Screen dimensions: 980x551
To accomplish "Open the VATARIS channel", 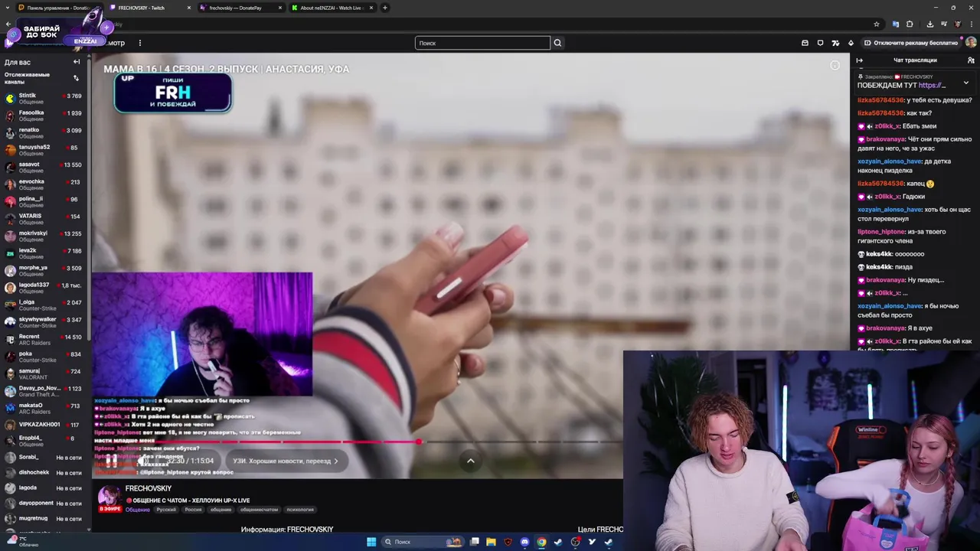I will click(45, 219).
